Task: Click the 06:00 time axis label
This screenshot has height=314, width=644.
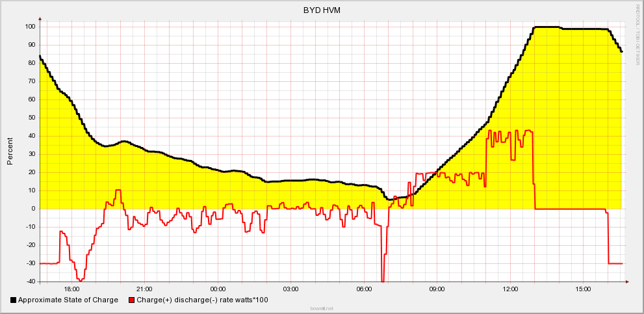Action: pos(365,289)
